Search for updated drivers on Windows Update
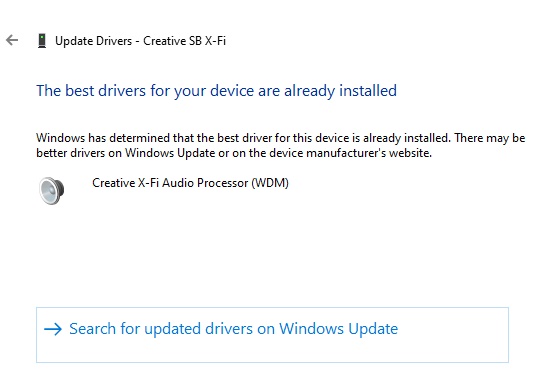The width and height of the screenshot is (549, 384). (272, 335)
